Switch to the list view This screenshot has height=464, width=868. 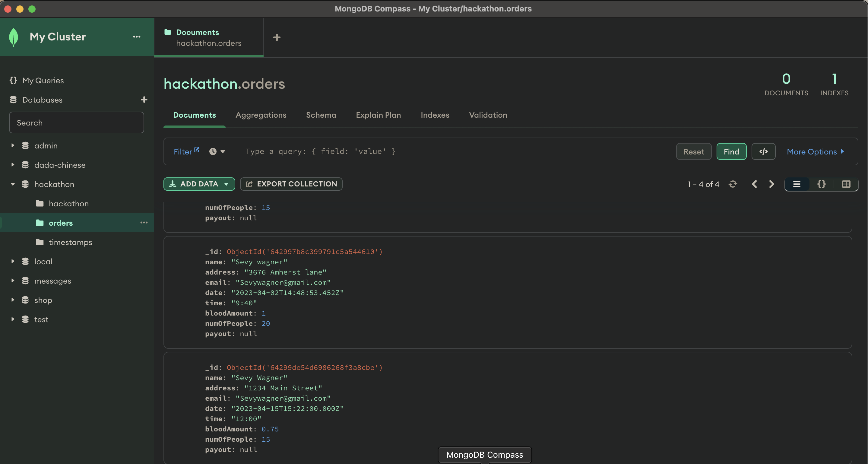(x=797, y=184)
